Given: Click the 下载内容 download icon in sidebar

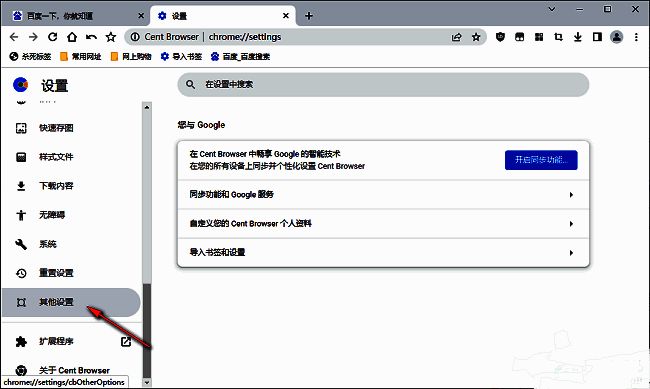Looking at the screenshot, I should (21, 186).
